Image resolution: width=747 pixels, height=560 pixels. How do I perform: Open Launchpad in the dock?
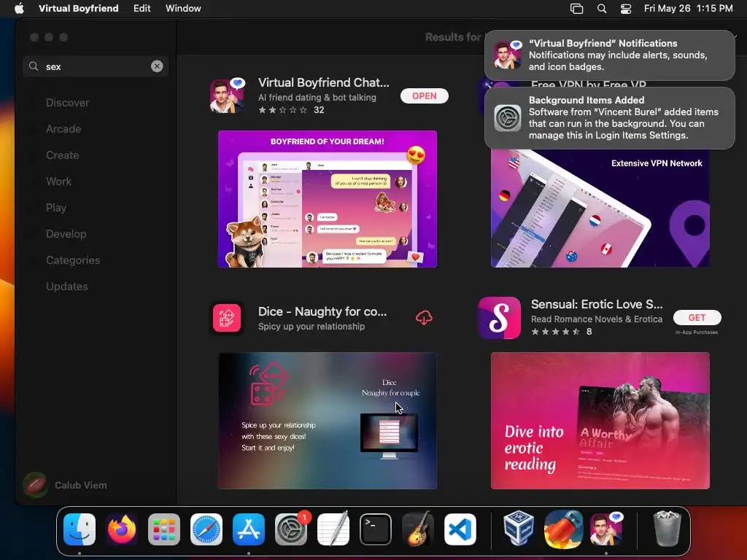coord(164,529)
